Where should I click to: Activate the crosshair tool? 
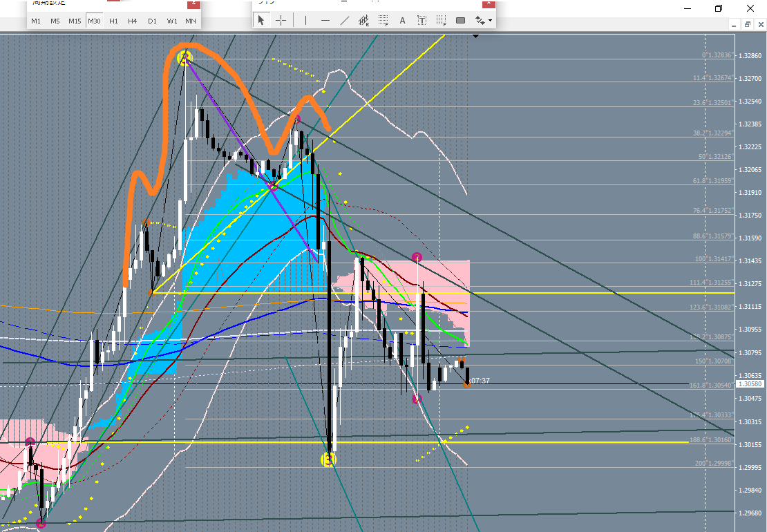pyautogui.click(x=281, y=21)
